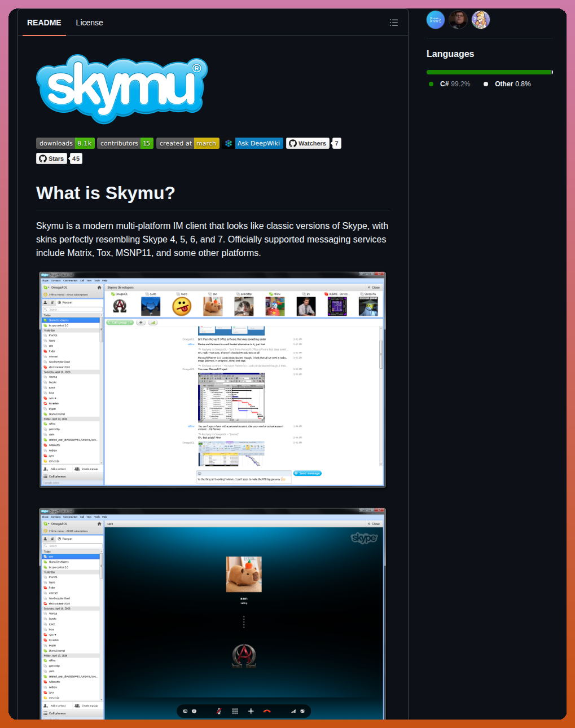Open the downloads 8.1k badge
This screenshot has width=575, height=728.
click(65, 143)
